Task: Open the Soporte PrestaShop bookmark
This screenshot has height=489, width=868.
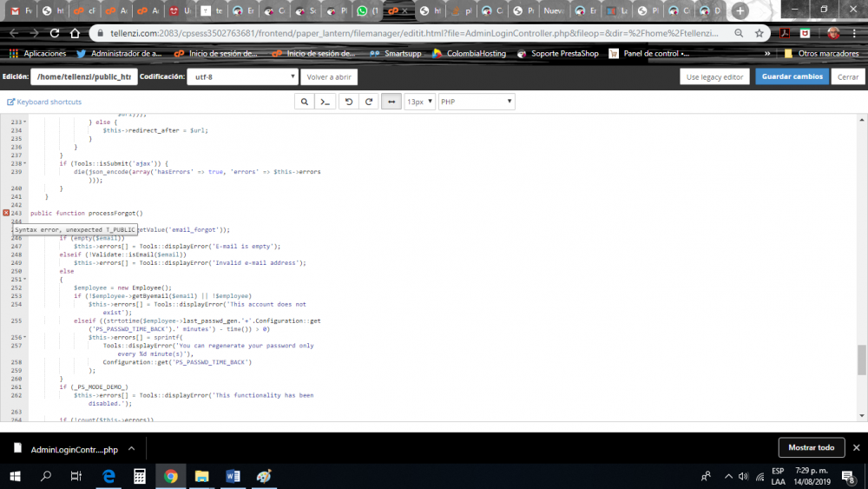Action: (x=557, y=54)
